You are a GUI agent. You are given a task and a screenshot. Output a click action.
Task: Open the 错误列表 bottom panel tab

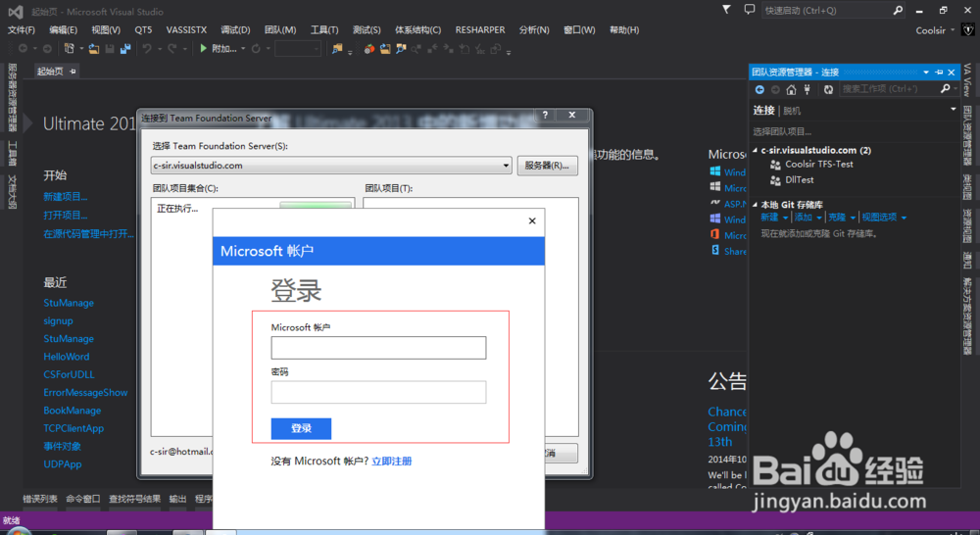[x=40, y=499]
